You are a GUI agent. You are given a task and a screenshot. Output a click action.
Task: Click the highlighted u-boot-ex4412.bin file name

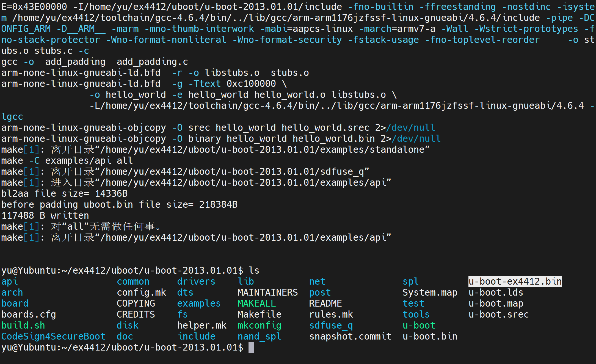[x=515, y=281]
